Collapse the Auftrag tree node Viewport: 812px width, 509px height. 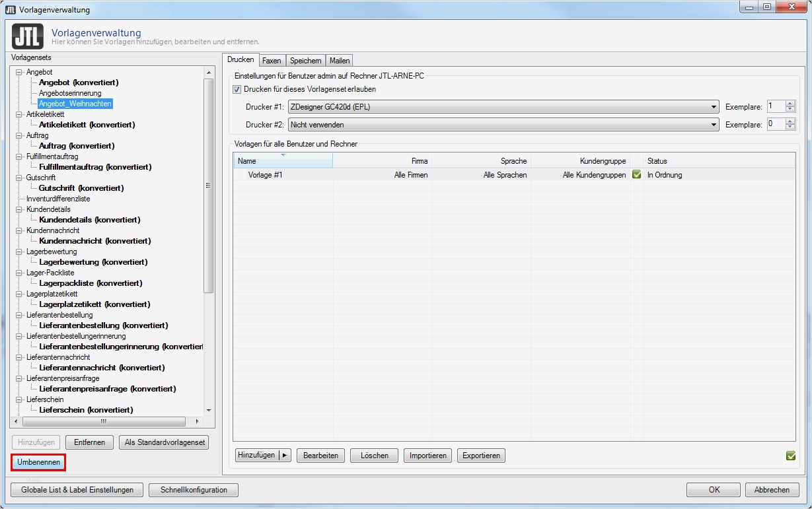19,135
